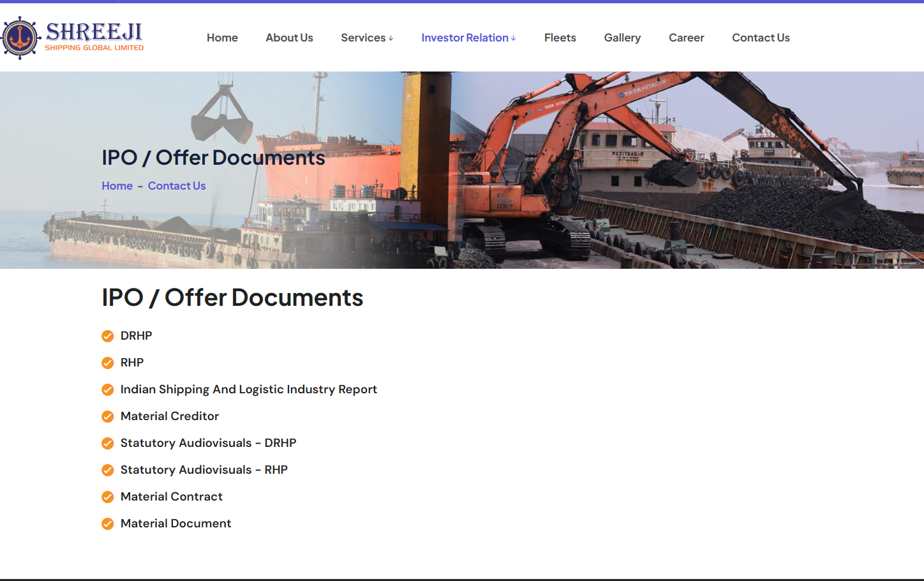Viewport: 924px width, 581px height.
Task: Click check icon near Statutory Audiovisuals - DRHP
Action: (x=107, y=443)
